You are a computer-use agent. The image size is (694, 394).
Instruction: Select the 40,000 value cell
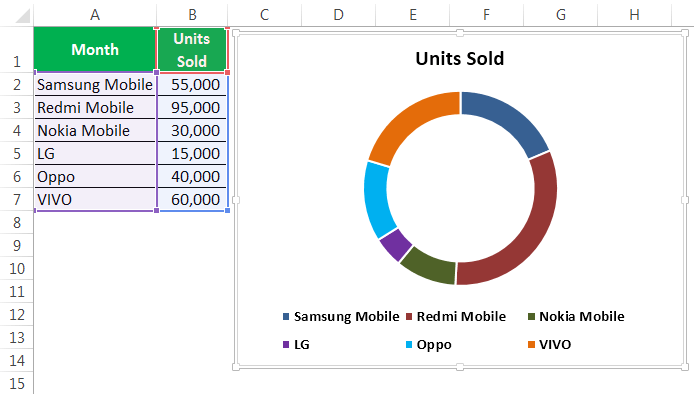click(x=192, y=176)
